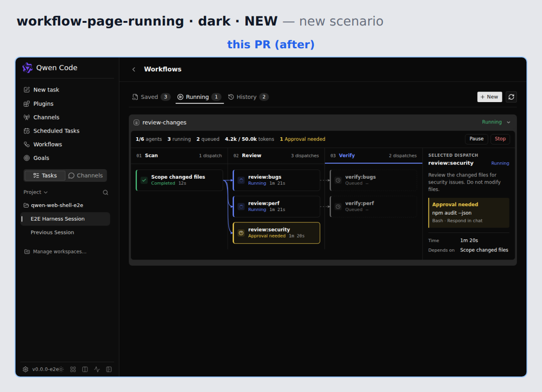Image resolution: width=542 pixels, height=392 pixels.
Task: Click the qwen-web-shell-e2e folder icon
Action: click(26, 205)
